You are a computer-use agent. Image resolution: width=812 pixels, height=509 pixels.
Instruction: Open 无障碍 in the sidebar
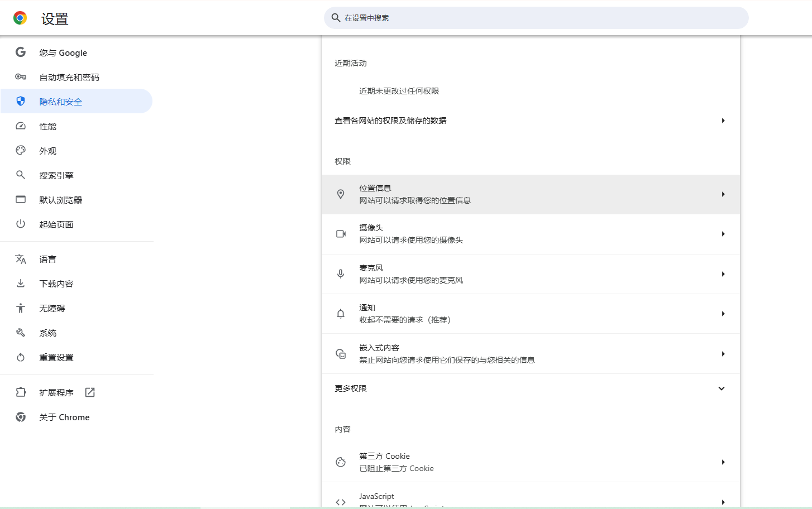click(77, 308)
